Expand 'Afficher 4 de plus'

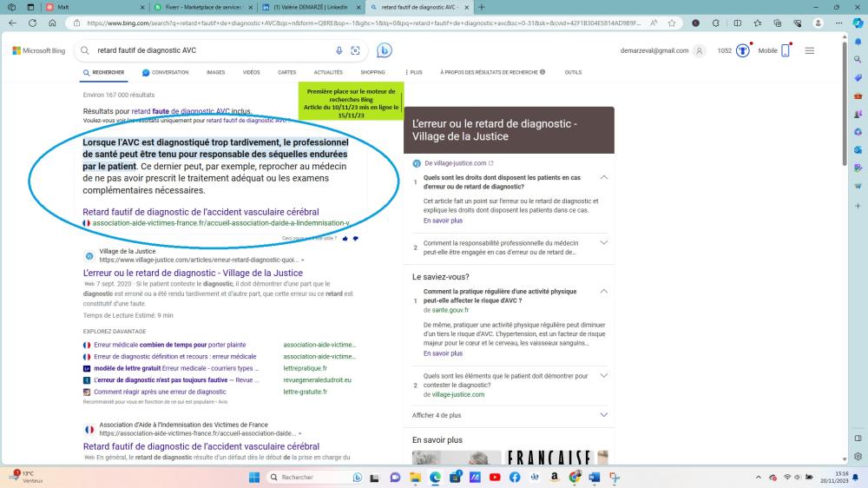click(x=510, y=415)
